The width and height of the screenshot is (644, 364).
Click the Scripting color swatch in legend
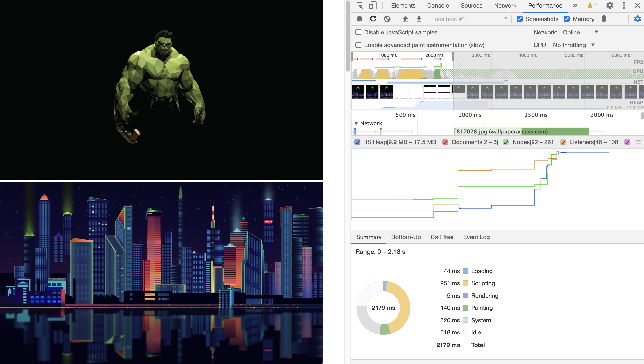pos(465,283)
